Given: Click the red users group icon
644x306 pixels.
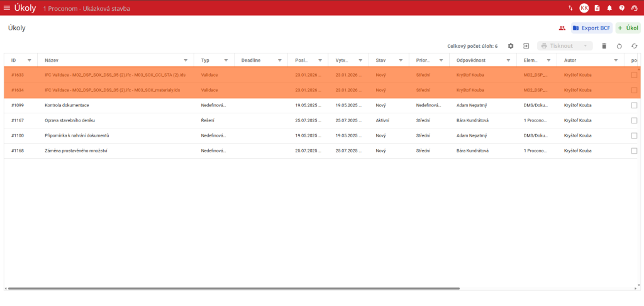Looking at the screenshot, I should (x=562, y=28).
